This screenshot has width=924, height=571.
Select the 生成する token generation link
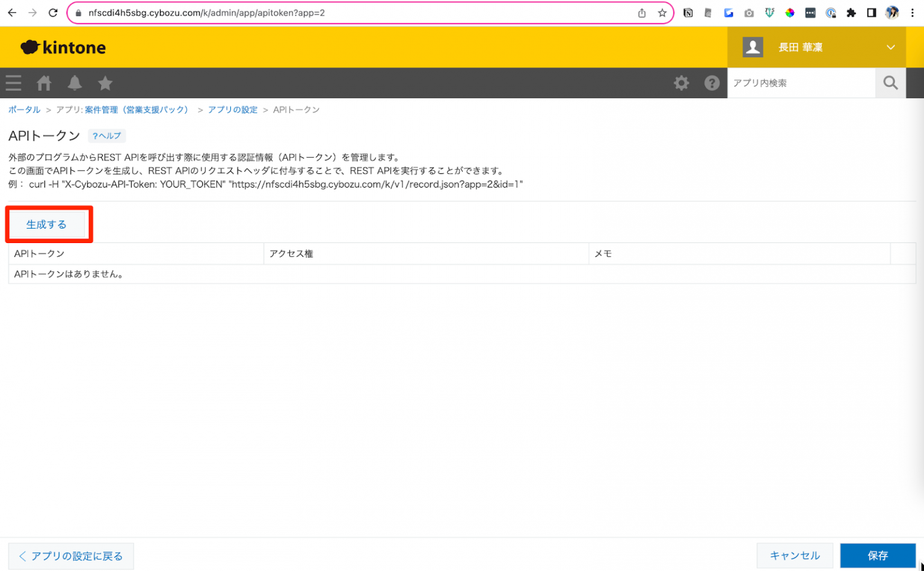click(x=48, y=224)
